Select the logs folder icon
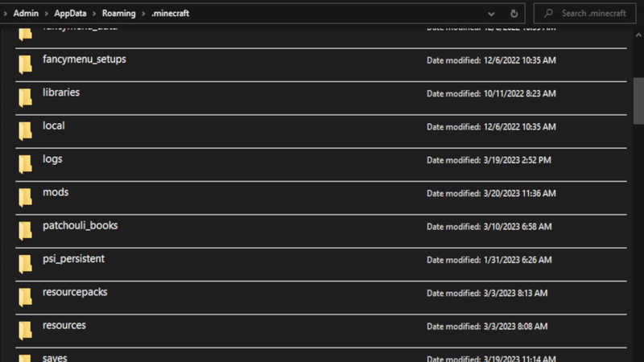 pyautogui.click(x=25, y=163)
